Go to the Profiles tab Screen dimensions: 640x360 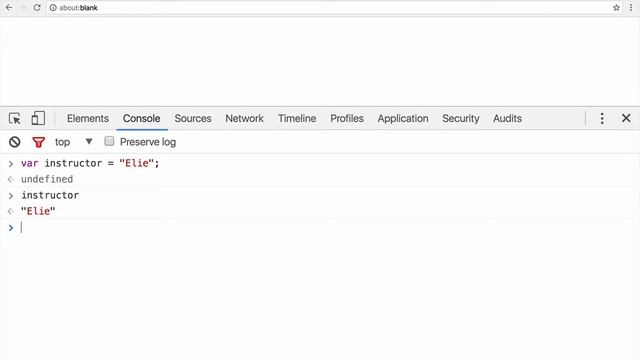click(x=347, y=118)
